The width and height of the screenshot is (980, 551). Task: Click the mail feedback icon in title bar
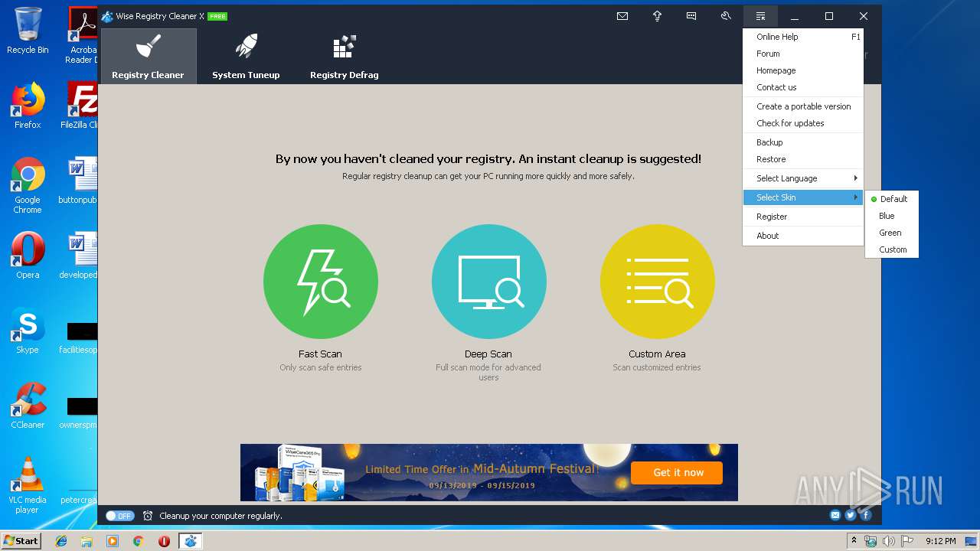click(622, 16)
